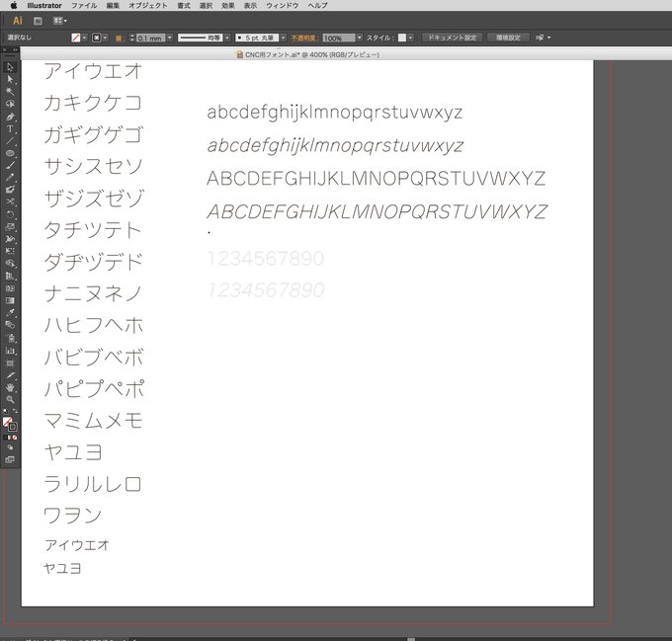Click the toolbox Stroke swatch

tap(13, 427)
